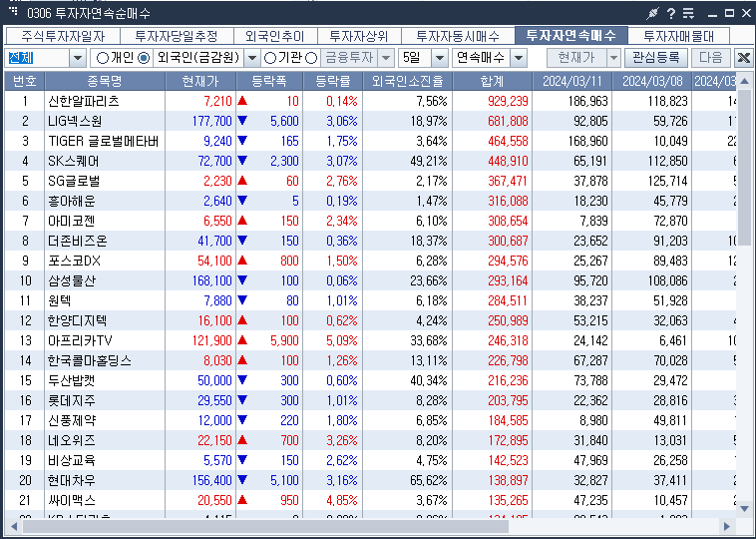Select the 비상교육 stock name
Viewport: 756px width, 539px height.
tap(72, 461)
